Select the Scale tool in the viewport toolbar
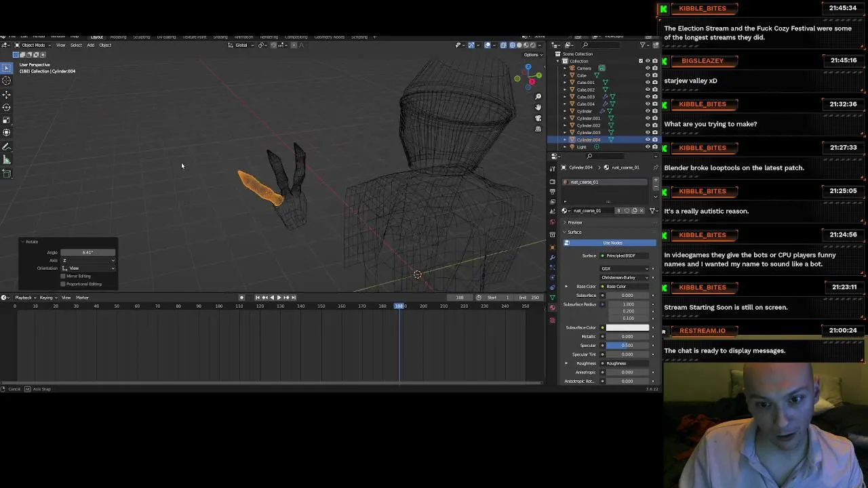The height and width of the screenshot is (488, 868). [7, 120]
